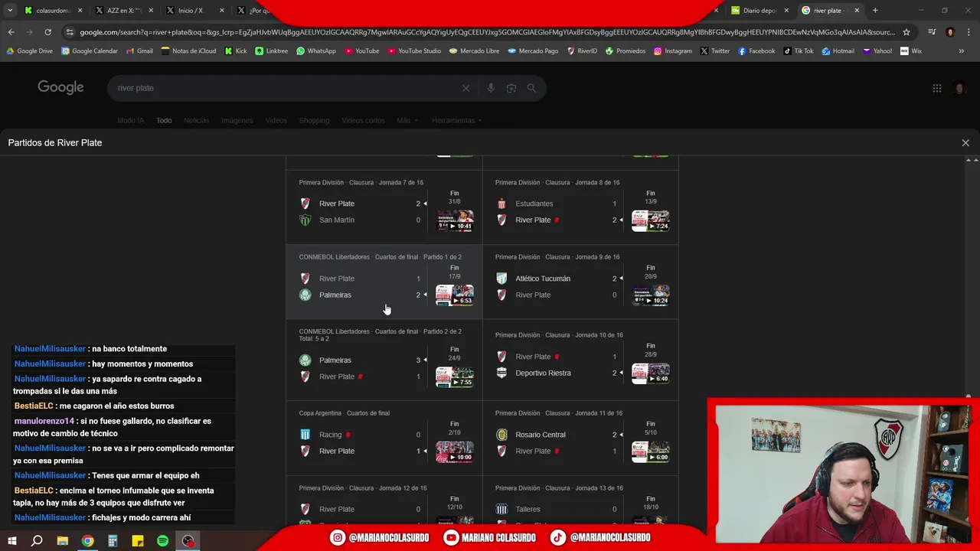980x551 pixels.
Task: Play the River Plate vs Palmeiras 17/9 highlights
Action: [455, 295]
